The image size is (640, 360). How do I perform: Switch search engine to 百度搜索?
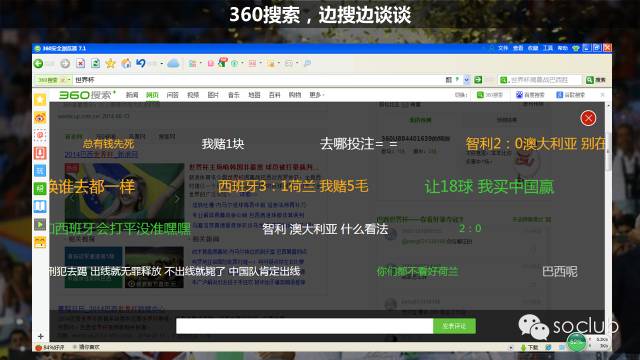[530, 95]
